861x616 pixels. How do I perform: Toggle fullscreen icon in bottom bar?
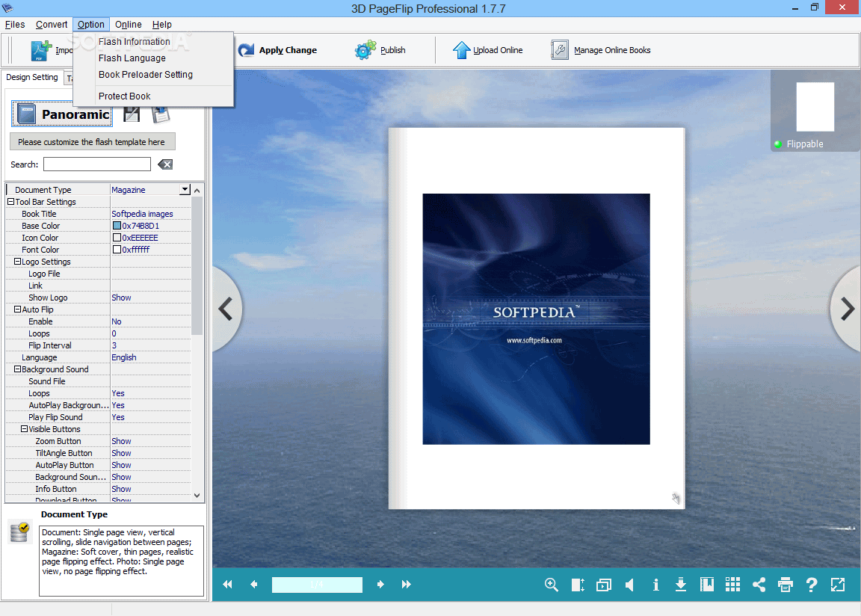pyautogui.click(x=838, y=585)
